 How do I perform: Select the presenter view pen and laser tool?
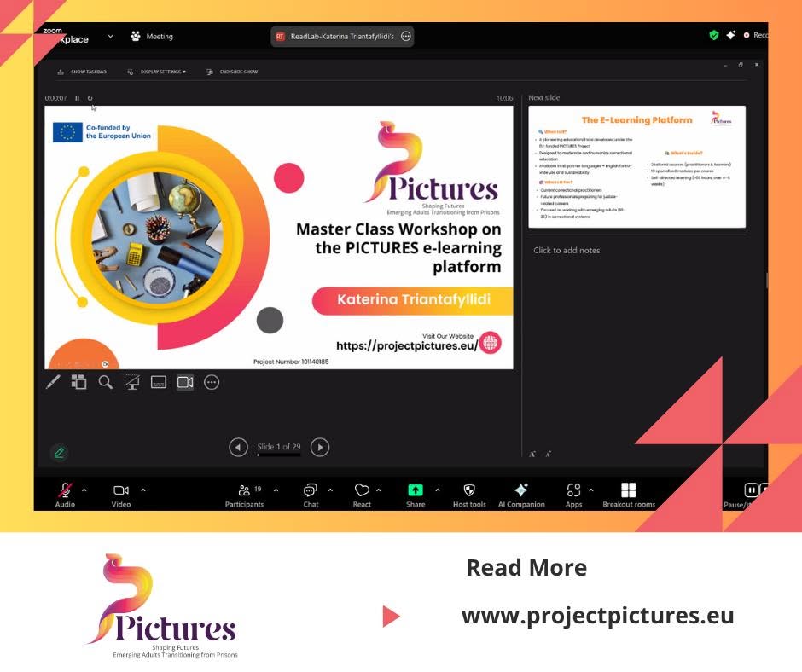53,382
